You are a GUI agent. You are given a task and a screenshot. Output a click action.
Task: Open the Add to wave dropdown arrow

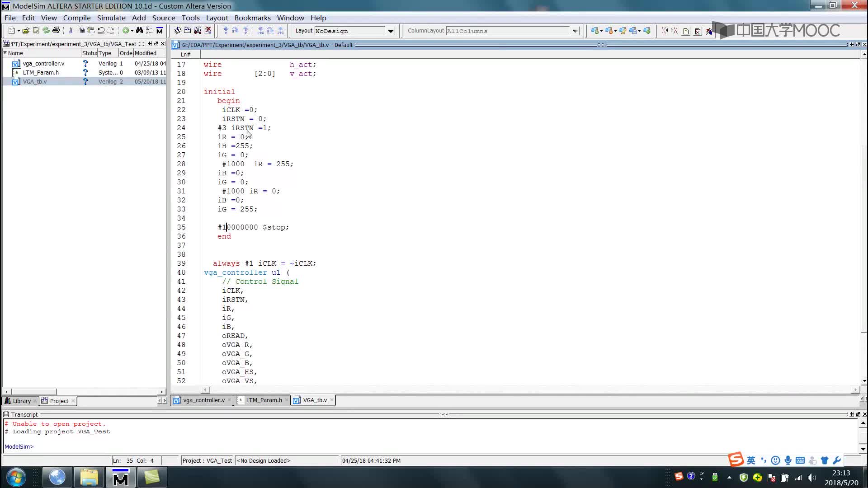(132, 31)
